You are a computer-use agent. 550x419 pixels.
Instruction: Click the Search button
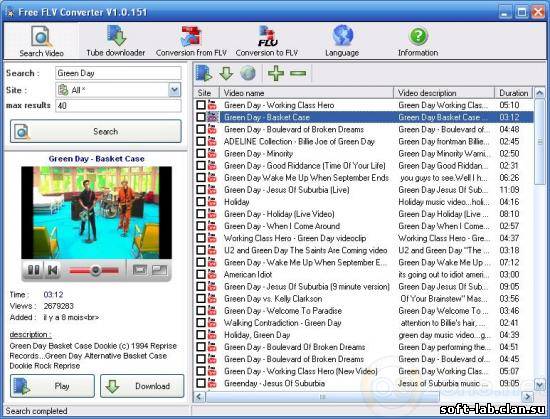click(x=96, y=131)
